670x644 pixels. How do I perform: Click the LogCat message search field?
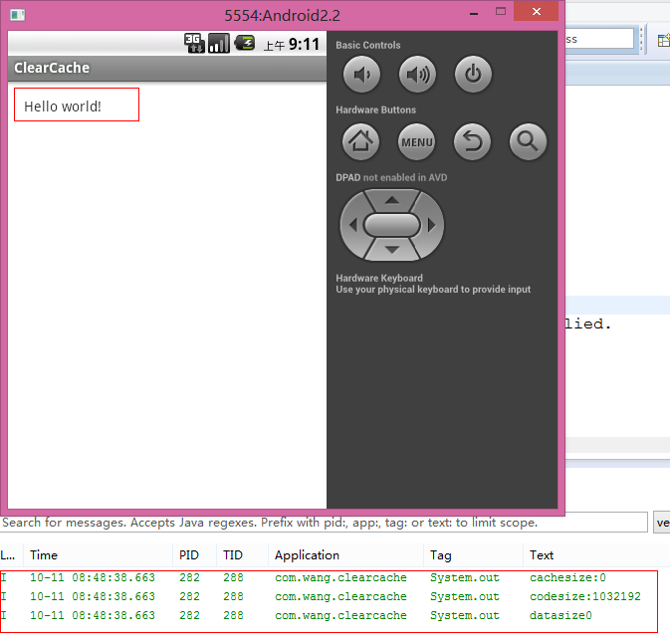324,523
